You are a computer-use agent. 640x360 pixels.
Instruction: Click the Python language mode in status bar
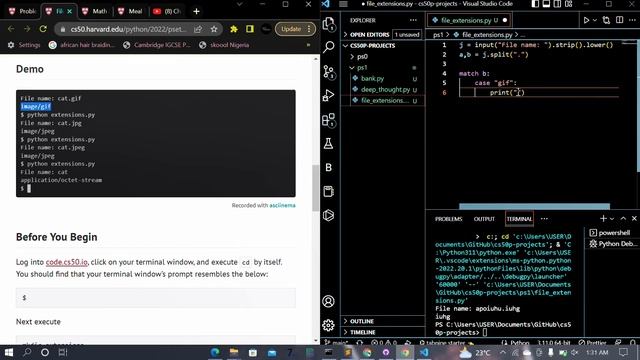pyautogui.click(x=520, y=343)
